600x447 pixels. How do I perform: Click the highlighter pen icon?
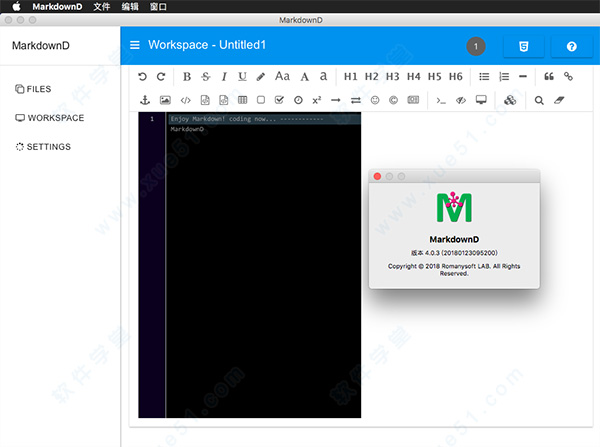tap(261, 77)
